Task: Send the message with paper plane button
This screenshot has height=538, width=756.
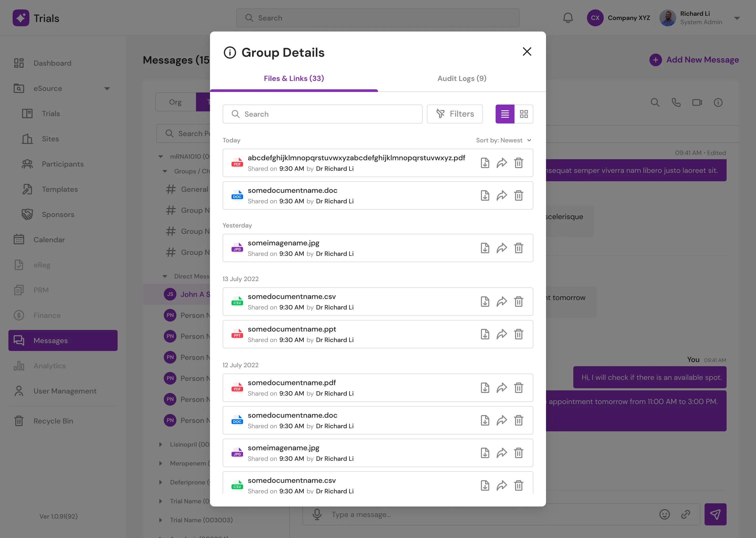Action: [715, 514]
